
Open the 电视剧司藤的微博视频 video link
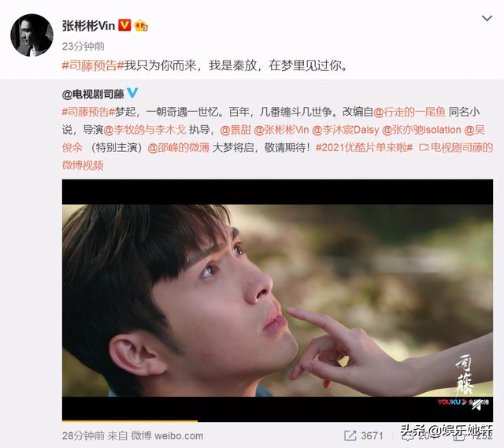(x=456, y=147)
